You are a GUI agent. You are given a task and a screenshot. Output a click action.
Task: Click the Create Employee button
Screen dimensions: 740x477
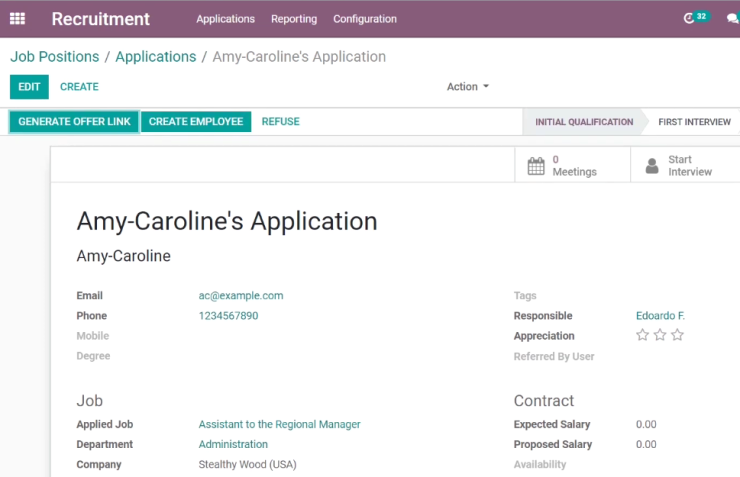click(196, 122)
